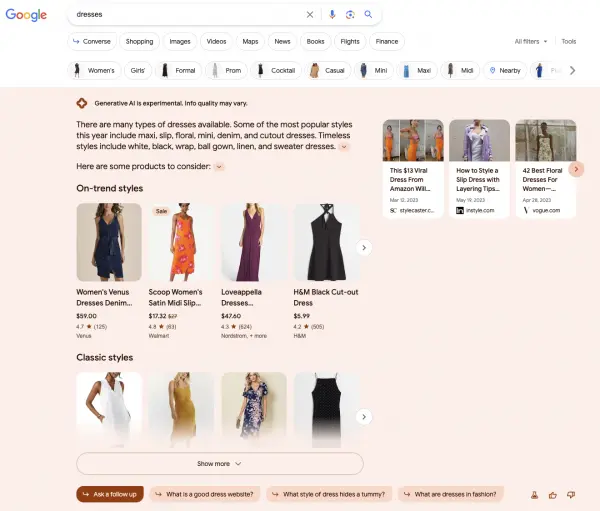600x511 pixels.
Task: Select the Cocktail filter chip
Action: [276, 70]
